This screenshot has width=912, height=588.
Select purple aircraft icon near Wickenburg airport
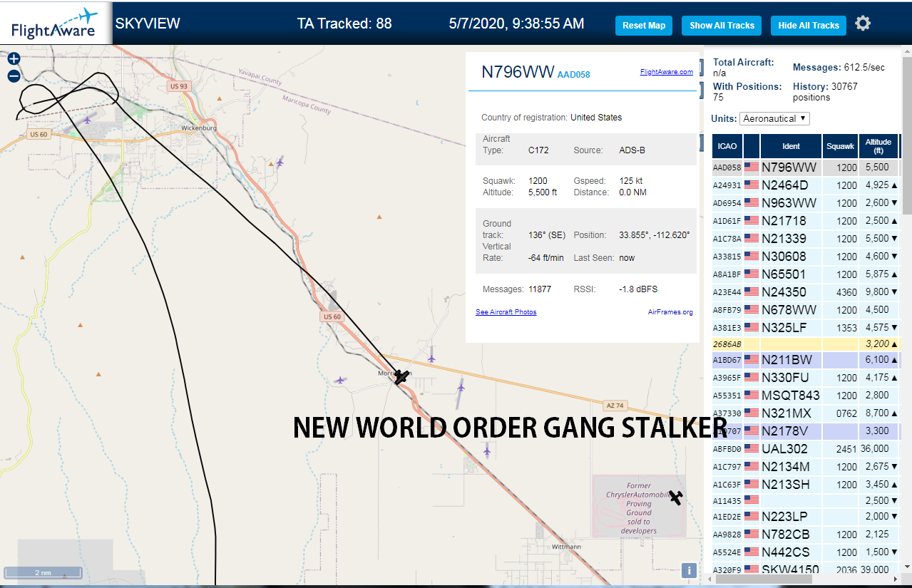[88, 119]
